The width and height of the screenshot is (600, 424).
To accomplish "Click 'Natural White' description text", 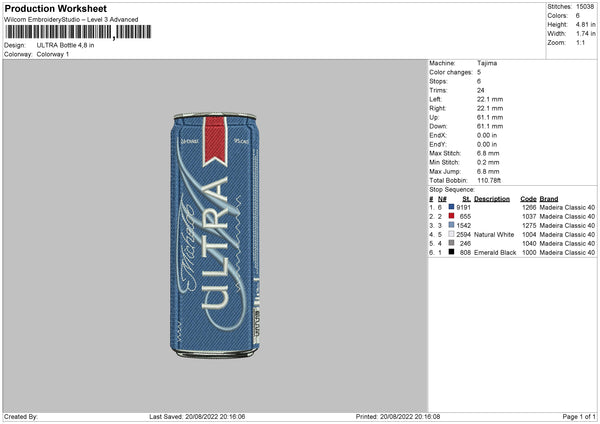I will tap(494, 235).
